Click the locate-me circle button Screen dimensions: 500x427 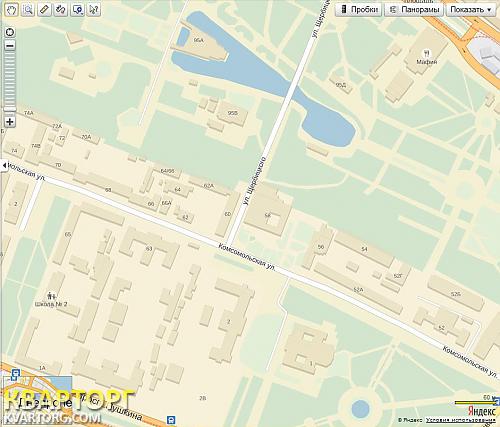[10, 32]
